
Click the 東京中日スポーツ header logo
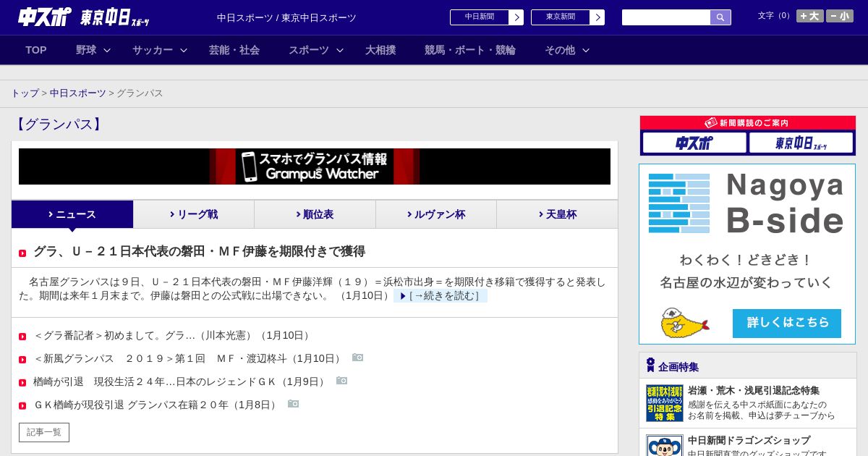[115, 17]
